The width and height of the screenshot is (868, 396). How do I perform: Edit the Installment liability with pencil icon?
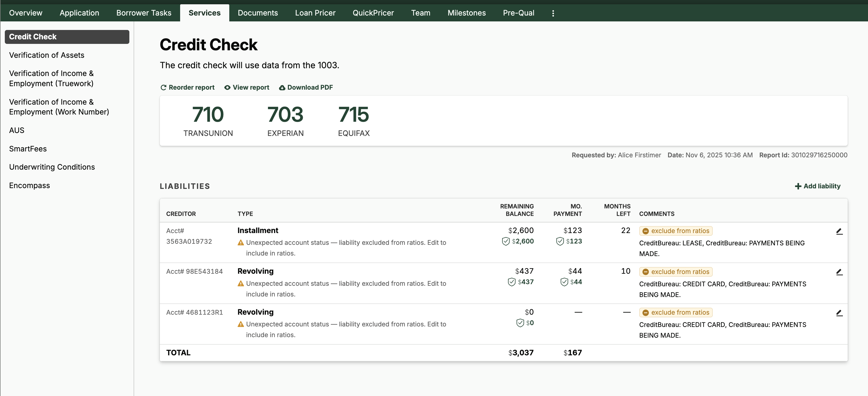point(839,231)
